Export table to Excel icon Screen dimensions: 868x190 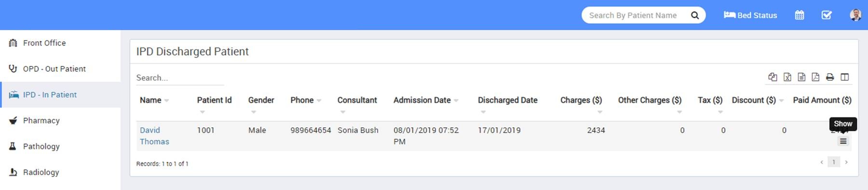(787, 77)
